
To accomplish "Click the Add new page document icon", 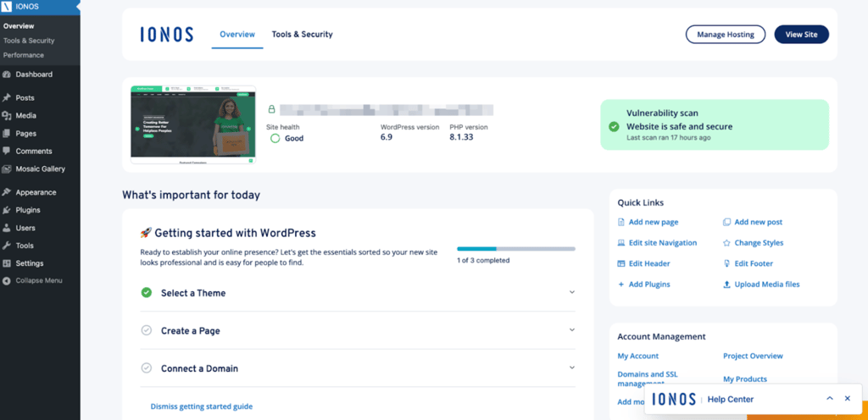I will tap(621, 222).
